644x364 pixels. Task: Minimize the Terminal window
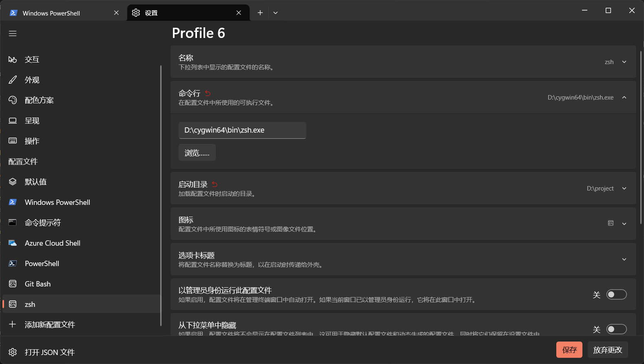tap(584, 11)
